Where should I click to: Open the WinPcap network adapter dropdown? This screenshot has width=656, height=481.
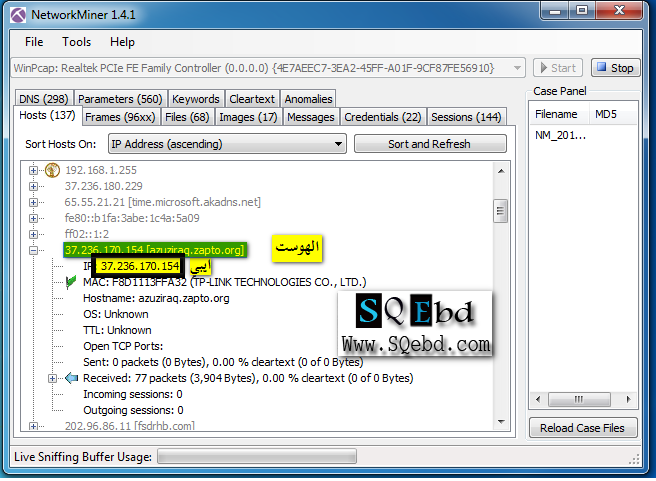pos(268,68)
